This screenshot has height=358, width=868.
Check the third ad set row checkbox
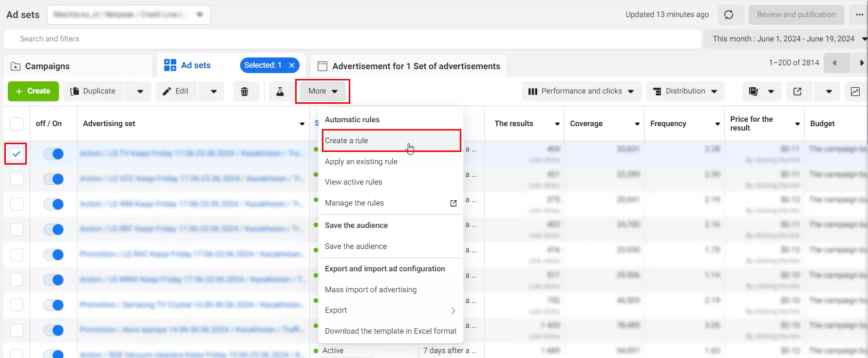point(17,204)
